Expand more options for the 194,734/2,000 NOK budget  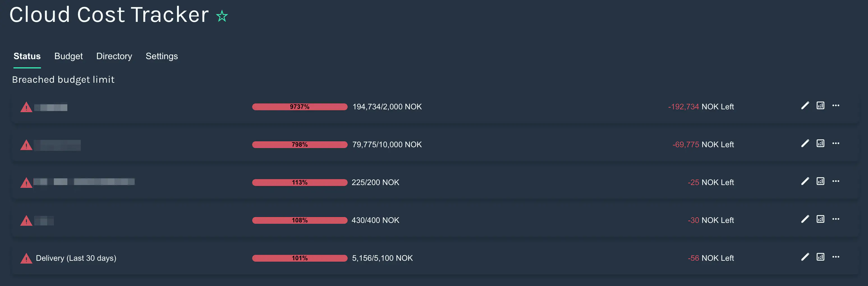[x=836, y=106]
